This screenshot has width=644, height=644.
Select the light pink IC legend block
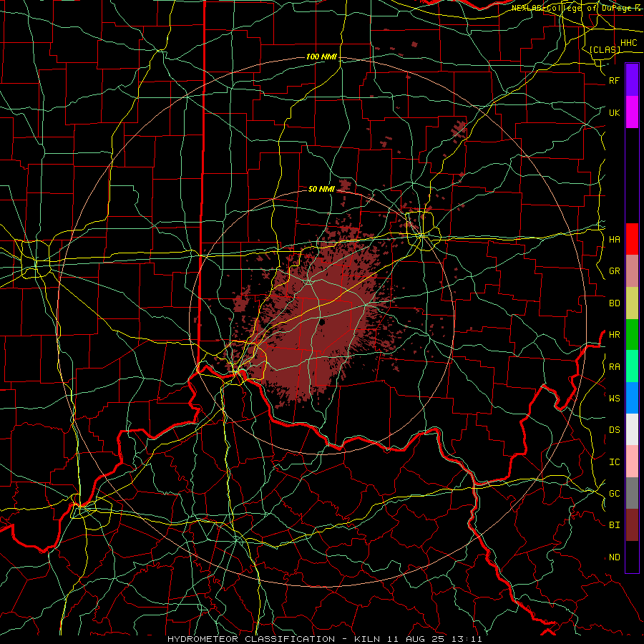pyautogui.click(x=632, y=462)
